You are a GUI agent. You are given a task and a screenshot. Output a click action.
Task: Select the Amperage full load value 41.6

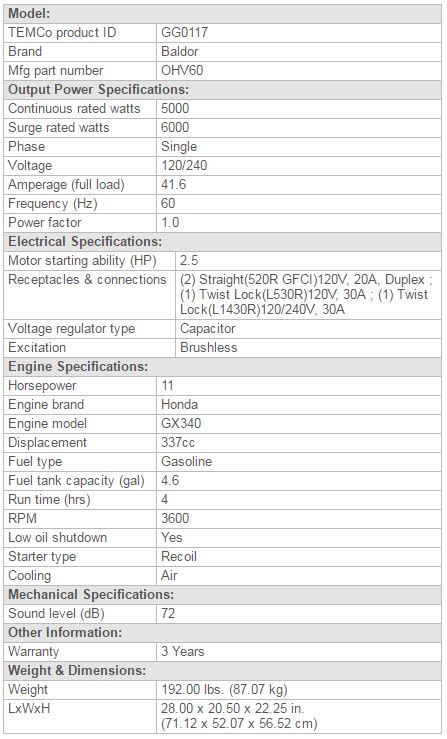[174, 184]
